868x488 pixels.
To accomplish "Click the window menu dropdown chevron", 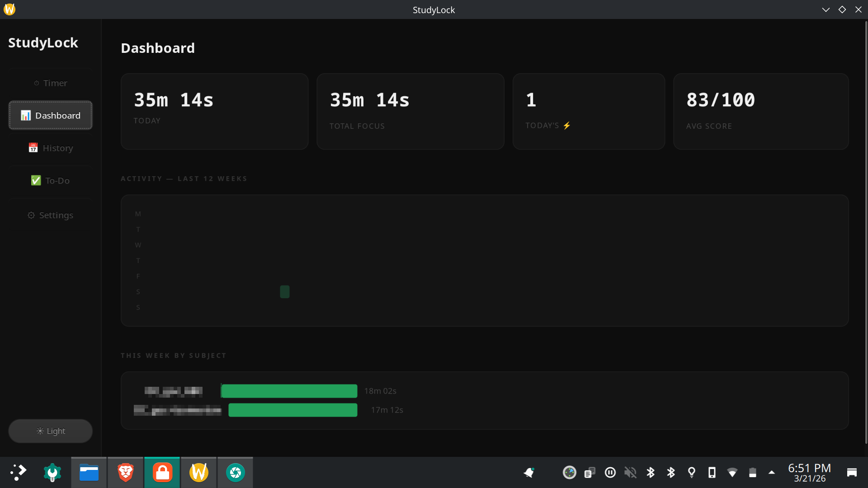I will (x=826, y=9).
